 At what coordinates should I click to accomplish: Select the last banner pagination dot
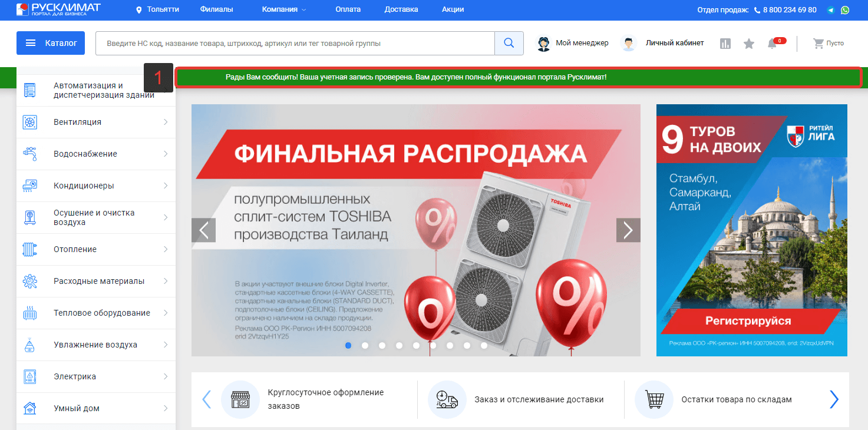tap(484, 345)
